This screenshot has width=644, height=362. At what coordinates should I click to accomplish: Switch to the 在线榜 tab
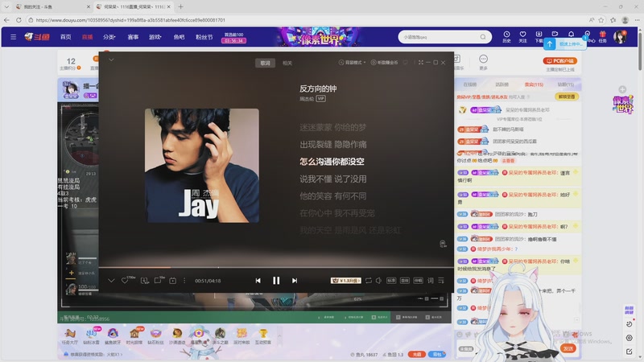click(x=470, y=84)
